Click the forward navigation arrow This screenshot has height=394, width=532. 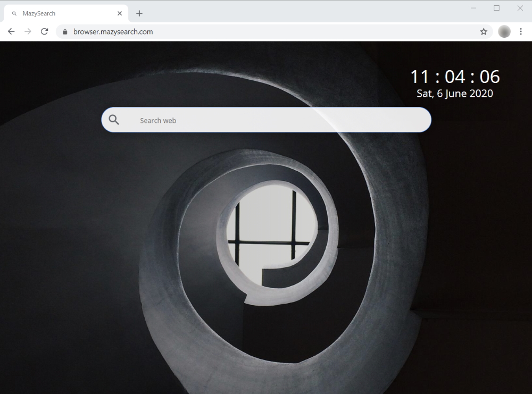(28, 31)
